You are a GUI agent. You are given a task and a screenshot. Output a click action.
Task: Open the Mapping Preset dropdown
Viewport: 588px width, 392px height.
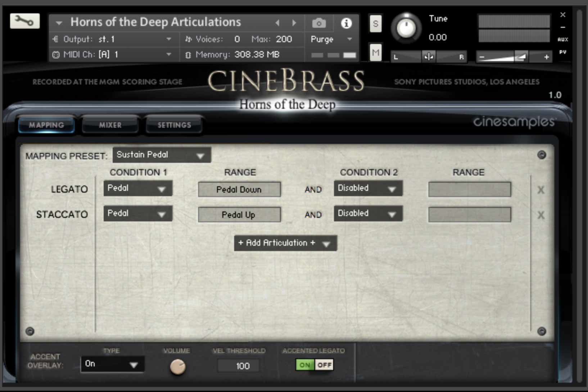click(162, 155)
